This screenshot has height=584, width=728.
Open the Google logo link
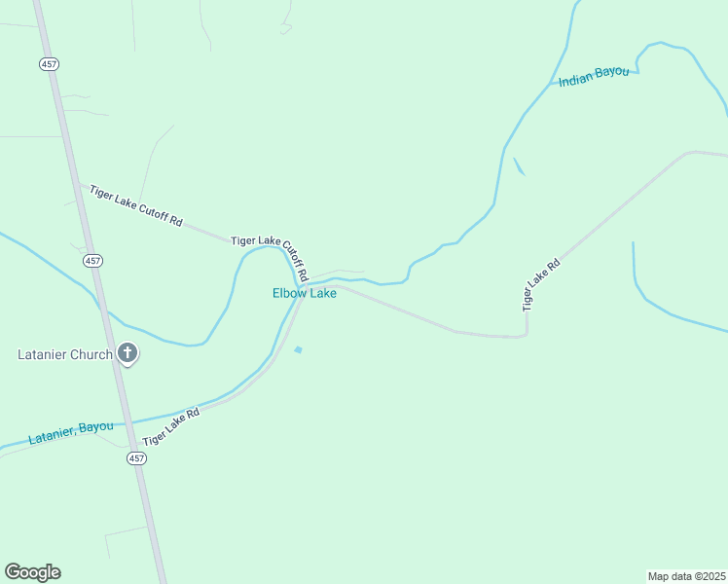point(33,572)
